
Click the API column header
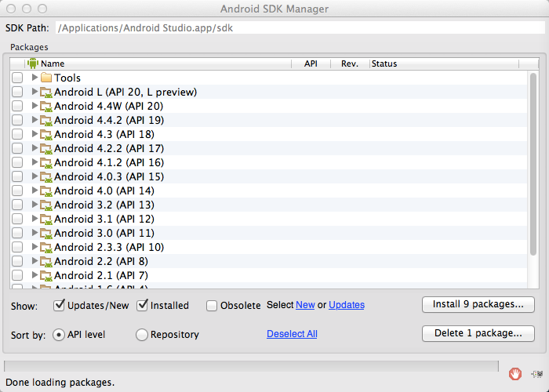point(311,64)
